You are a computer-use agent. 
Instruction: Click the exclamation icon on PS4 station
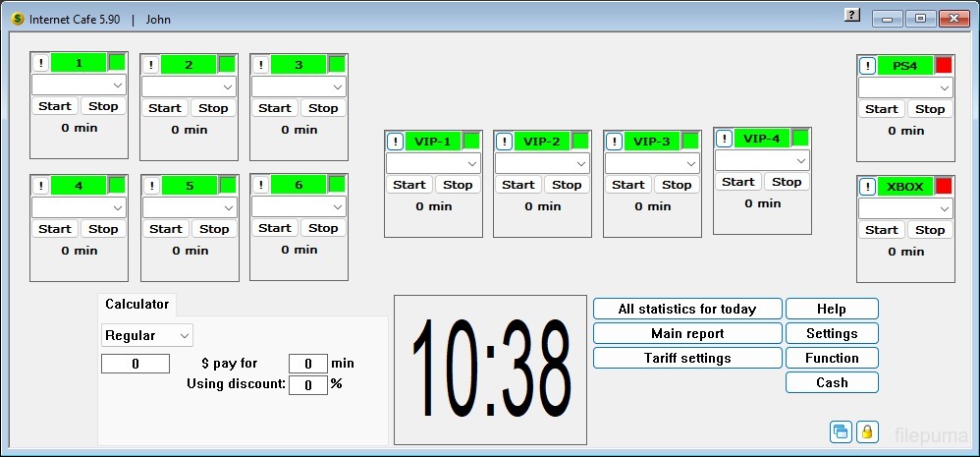pos(868,66)
